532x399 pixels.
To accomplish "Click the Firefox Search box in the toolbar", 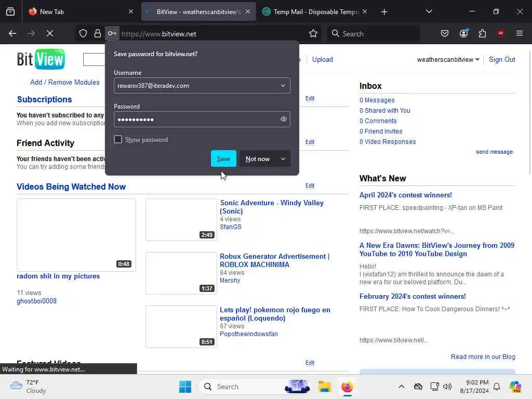I will coord(373,34).
